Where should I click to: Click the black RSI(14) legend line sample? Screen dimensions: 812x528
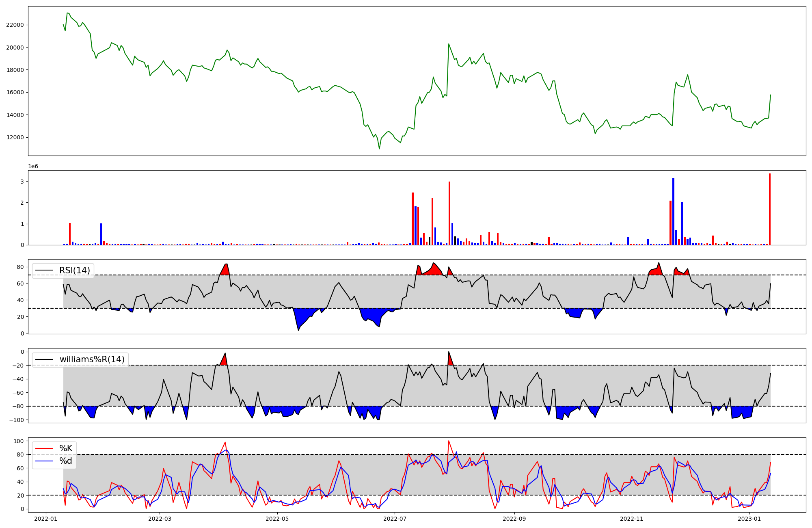click(44, 270)
